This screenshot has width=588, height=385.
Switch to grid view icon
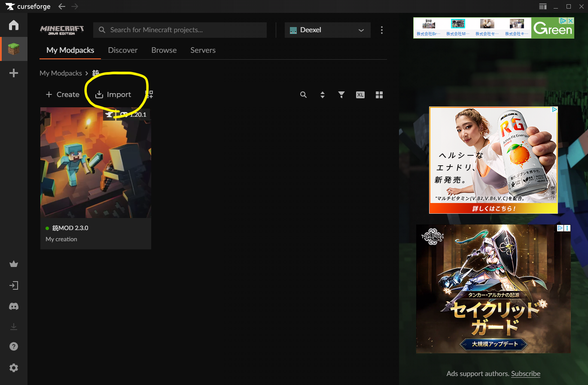pyautogui.click(x=379, y=95)
